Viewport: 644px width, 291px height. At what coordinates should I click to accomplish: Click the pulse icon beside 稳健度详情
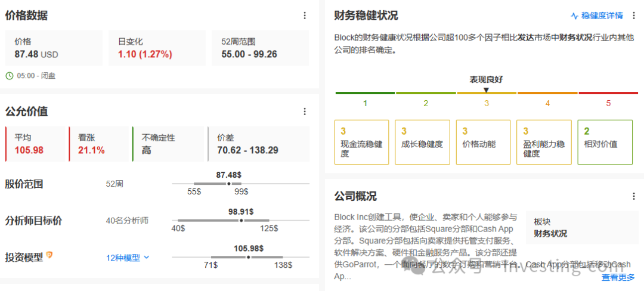(x=575, y=16)
